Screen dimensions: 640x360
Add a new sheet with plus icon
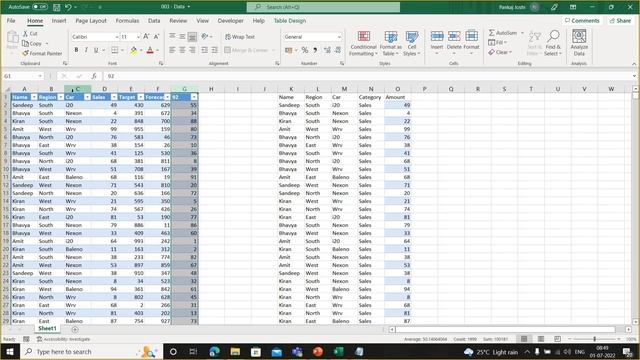tap(75, 329)
